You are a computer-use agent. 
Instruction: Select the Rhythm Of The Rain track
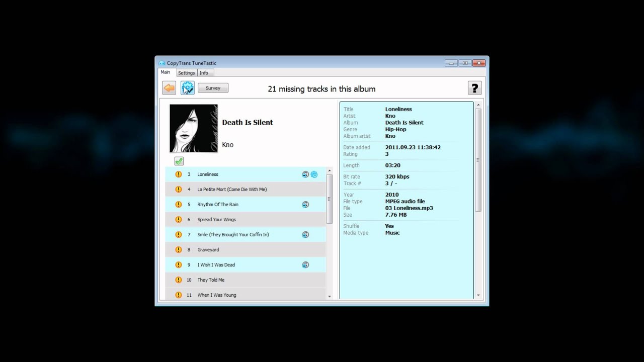[246, 205]
